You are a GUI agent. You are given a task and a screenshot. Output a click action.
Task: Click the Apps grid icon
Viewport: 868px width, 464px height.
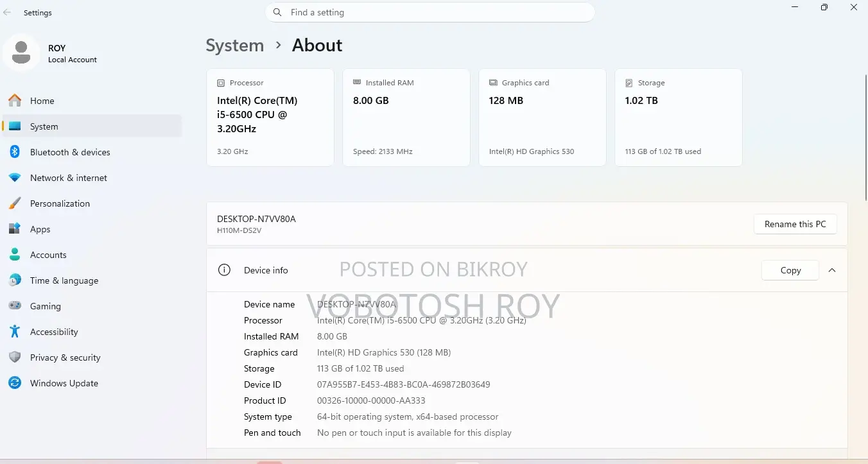tap(14, 229)
